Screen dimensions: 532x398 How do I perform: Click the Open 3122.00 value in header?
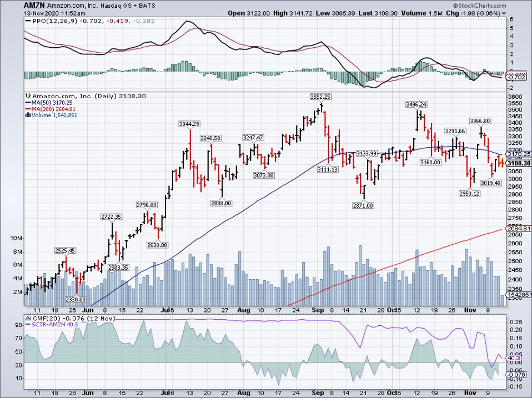[x=249, y=13]
